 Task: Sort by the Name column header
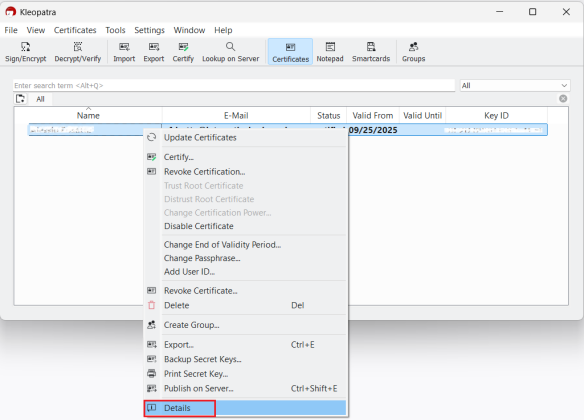coord(88,116)
